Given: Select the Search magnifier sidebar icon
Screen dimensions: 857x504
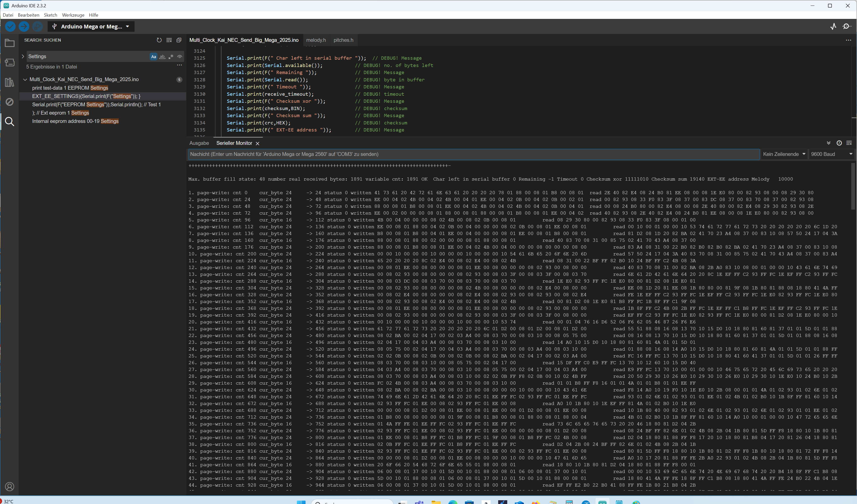Looking at the screenshot, I should pos(10,121).
